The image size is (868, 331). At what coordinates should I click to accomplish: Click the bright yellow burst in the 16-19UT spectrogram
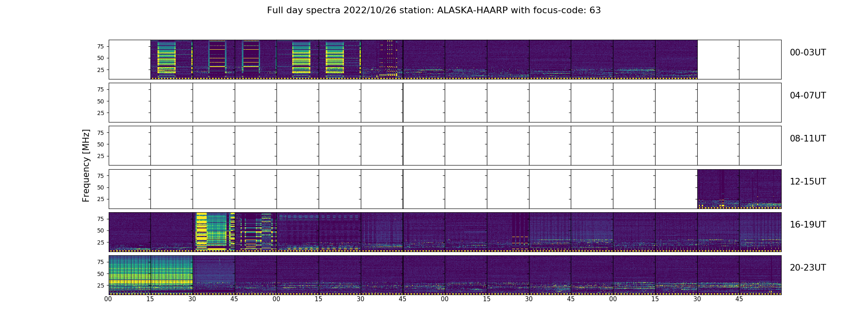click(201, 232)
